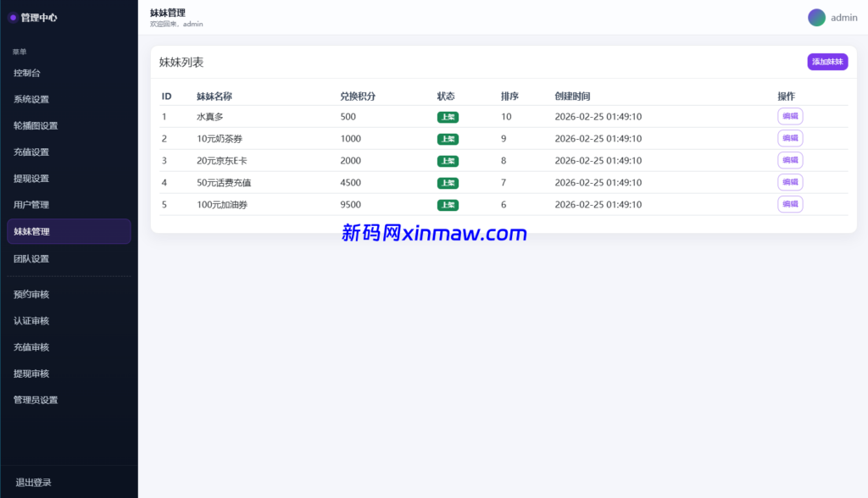
Task: Click the 妹妹列表 card heading
Action: pyautogui.click(x=181, y=62)
